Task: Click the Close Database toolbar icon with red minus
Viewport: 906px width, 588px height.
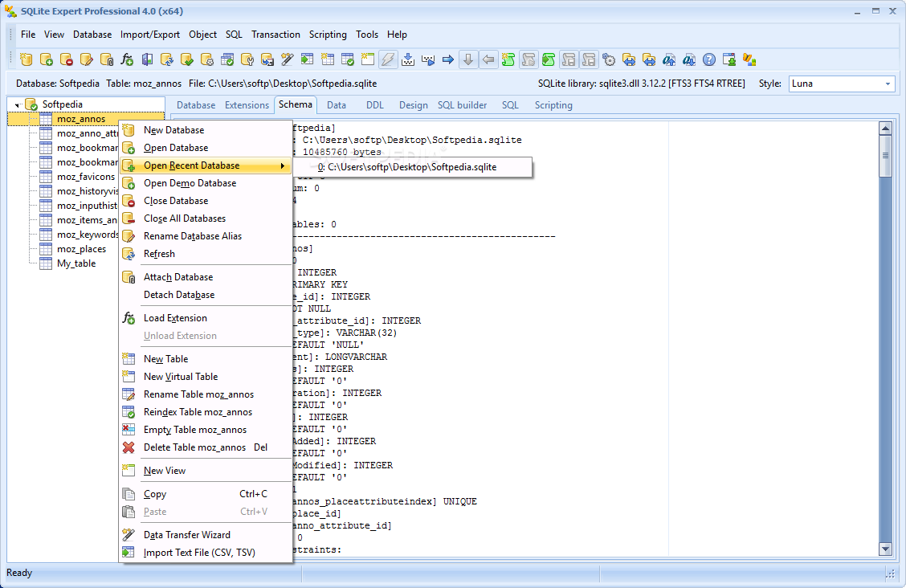Action: pyautogui.click(x=67, y=59)
